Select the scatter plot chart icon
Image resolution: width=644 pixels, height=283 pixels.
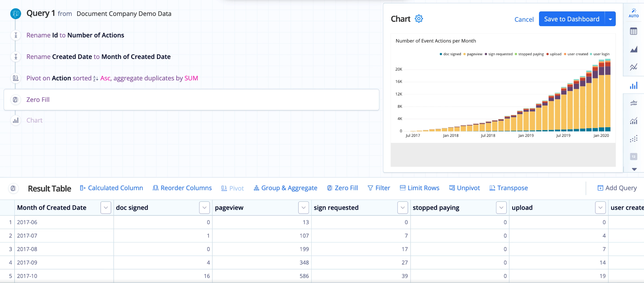[634, 139]
